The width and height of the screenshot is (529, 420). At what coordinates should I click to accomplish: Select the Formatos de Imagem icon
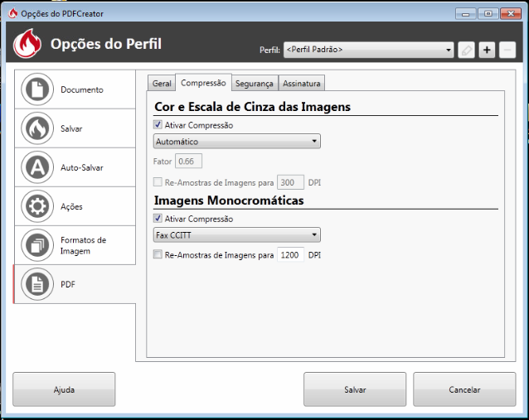click(x=37, y=245)
